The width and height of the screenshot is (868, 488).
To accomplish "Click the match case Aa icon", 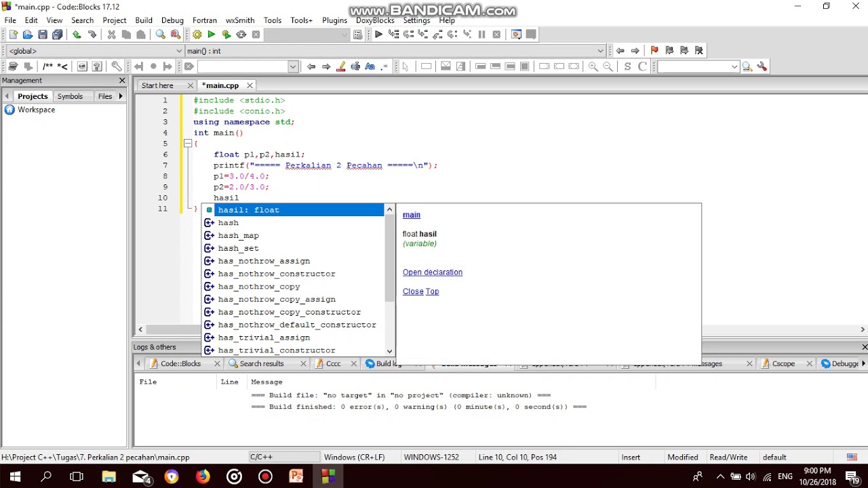I will click(370, 66).
